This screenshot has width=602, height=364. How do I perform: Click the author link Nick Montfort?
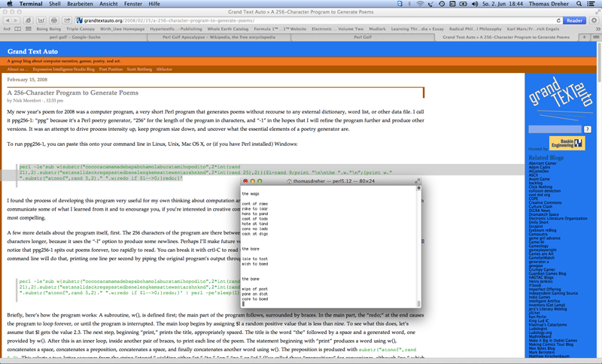click(x=27, y=101)
